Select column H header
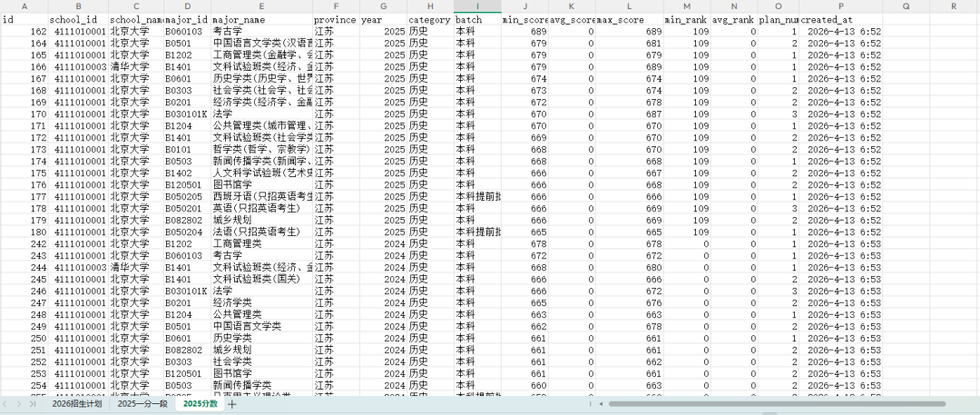The height and width of the screenshot is (415, 980). 431,6
